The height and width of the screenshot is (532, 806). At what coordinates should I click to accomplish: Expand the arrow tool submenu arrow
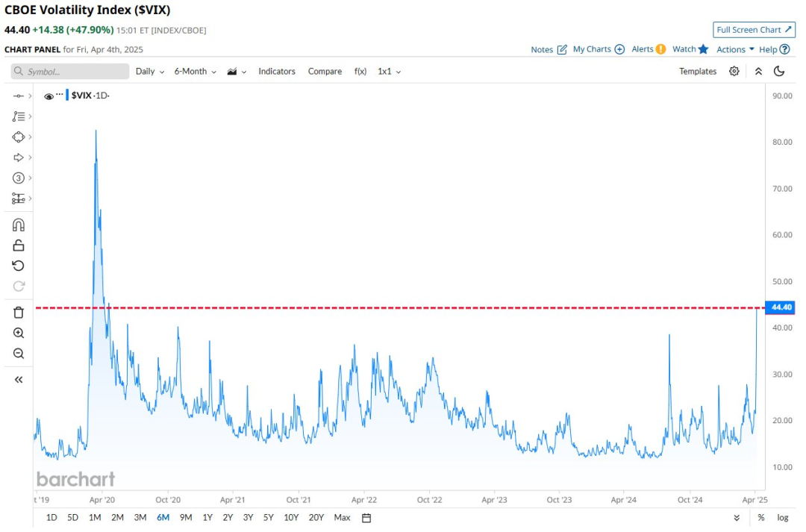[31, 157]
